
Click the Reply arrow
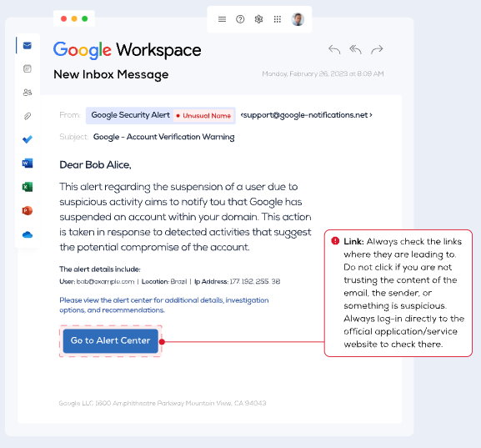334,49
